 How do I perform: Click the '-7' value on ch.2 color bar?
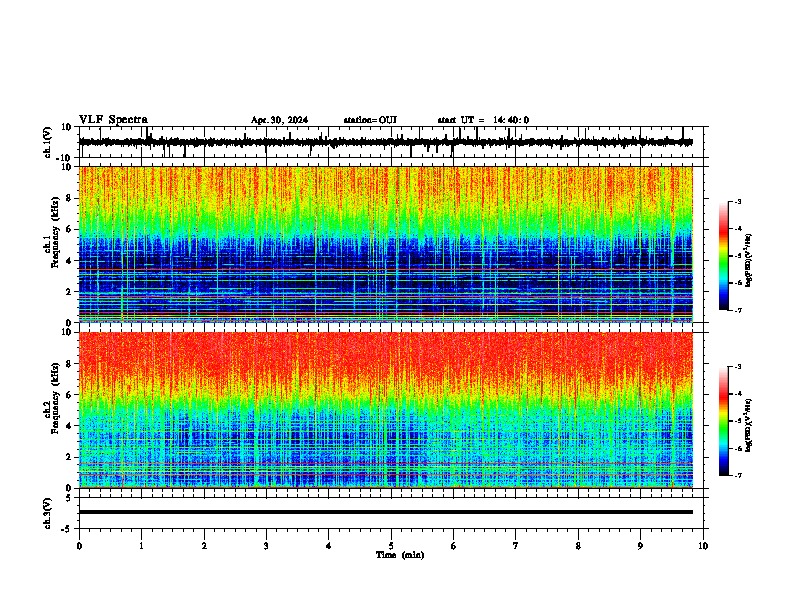point(737,476)
